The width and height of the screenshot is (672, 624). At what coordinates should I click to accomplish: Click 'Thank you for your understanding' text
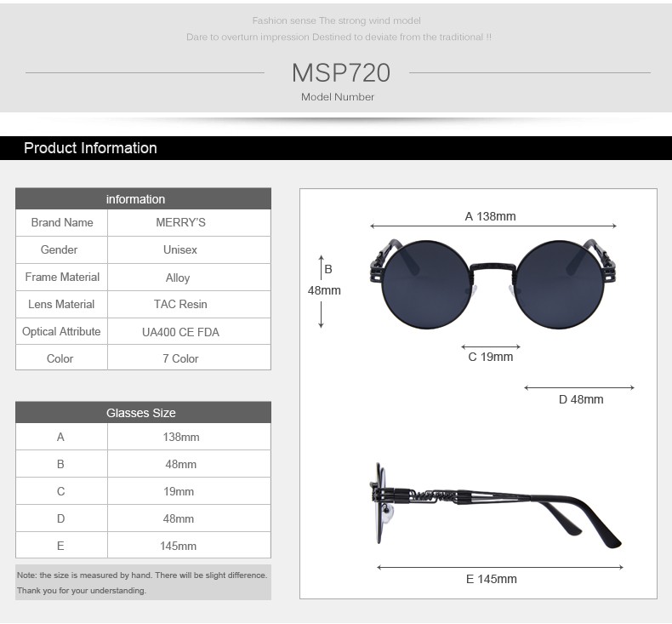[x=82, y=591]
